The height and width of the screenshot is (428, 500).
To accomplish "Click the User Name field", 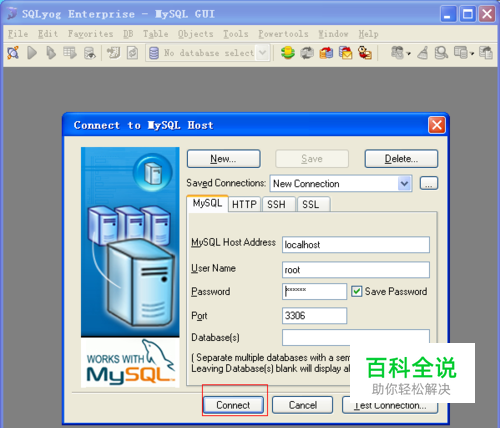I will (x=356, y=270).
